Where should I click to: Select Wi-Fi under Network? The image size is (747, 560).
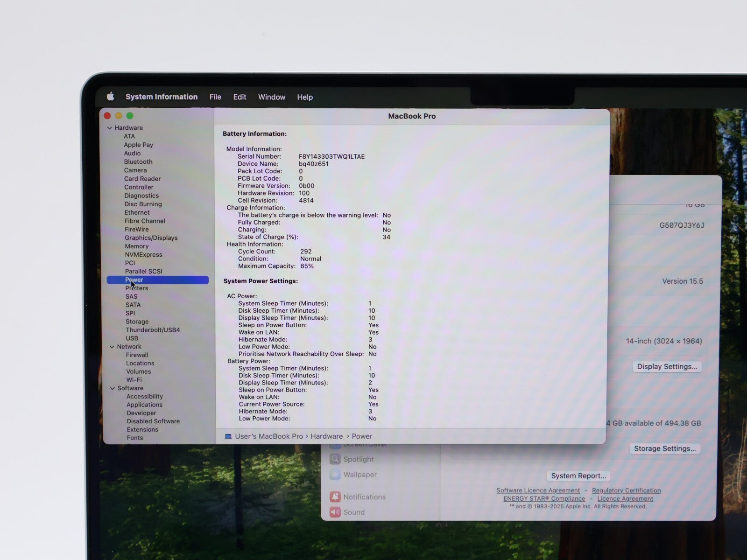[134, 380]
